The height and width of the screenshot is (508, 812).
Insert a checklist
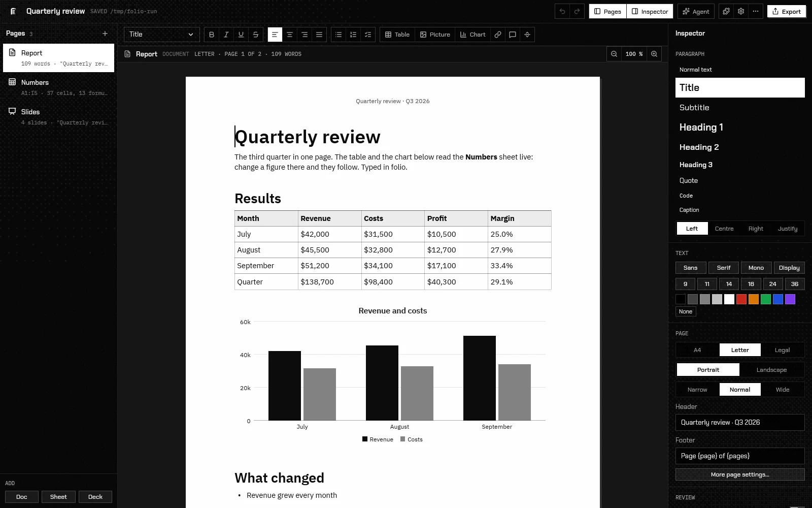pyautogui.click(x=368, y=35)
